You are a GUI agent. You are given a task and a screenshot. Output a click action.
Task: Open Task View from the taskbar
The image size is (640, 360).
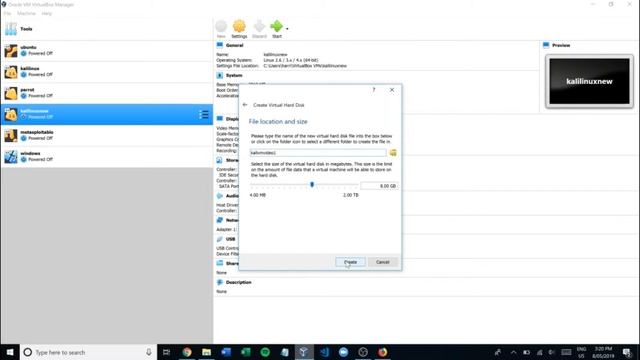point(167,352)
